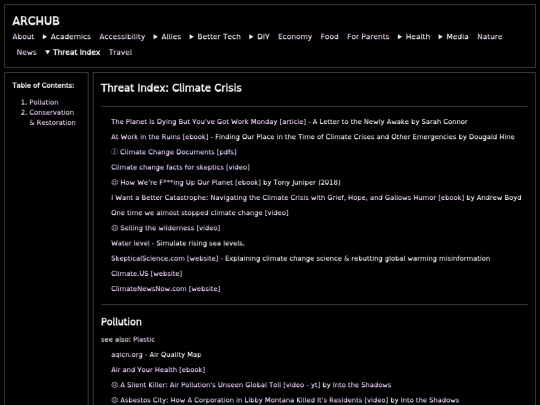Open the Economy page
This screenshot has height=405, width=540.
click(295, 37)
